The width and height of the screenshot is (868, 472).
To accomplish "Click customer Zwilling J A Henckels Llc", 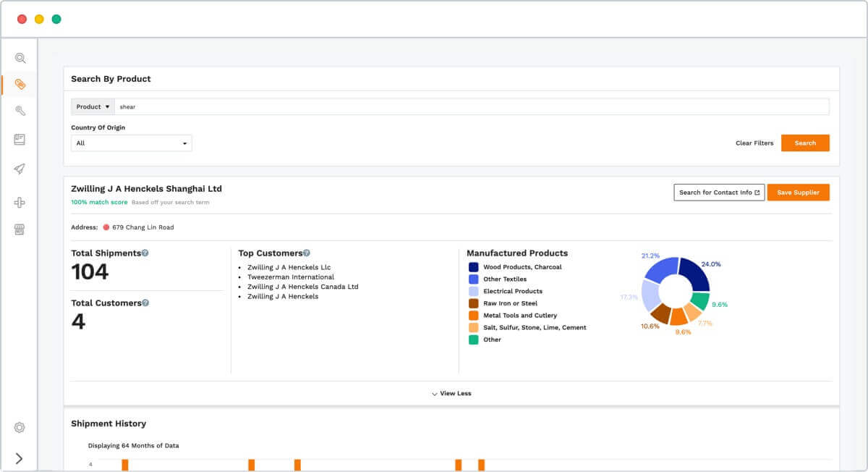I will point(289,268).
